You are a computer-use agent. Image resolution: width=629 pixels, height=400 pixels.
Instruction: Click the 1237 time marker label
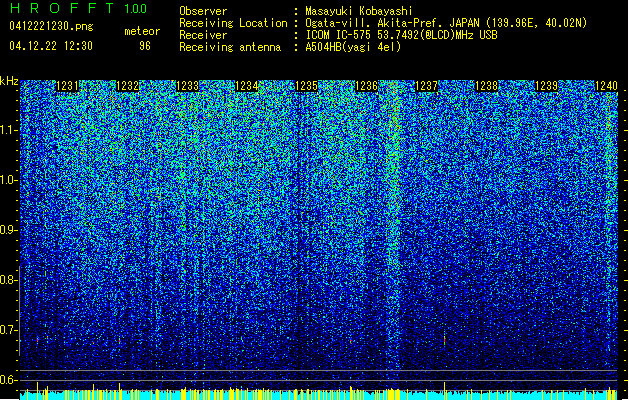pyautogui.click(x=426, y=86)
